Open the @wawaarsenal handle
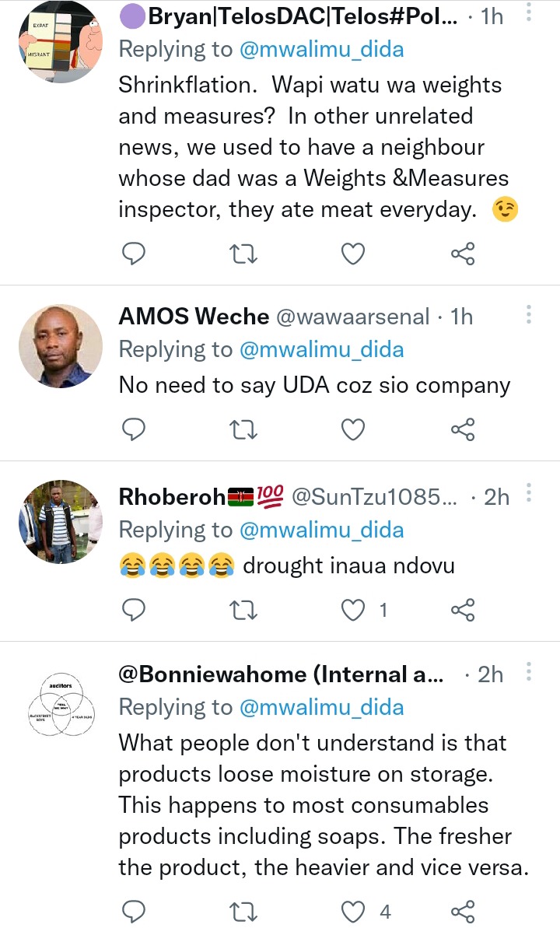 pyautogui.click(x=352, y=317)
